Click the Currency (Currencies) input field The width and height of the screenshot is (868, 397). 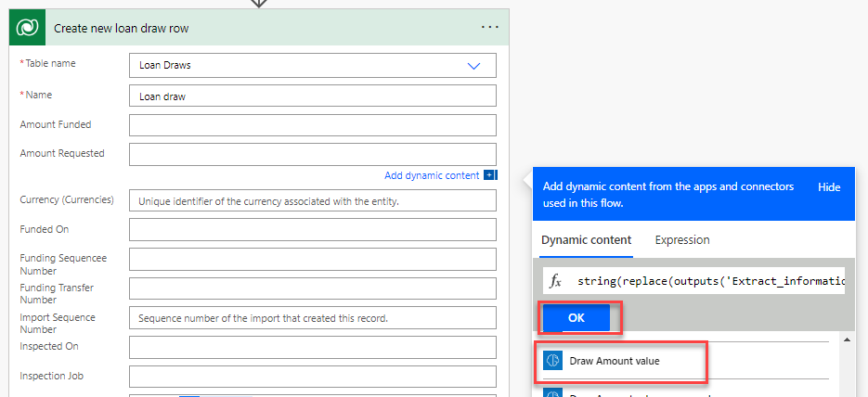pos(313,200)
